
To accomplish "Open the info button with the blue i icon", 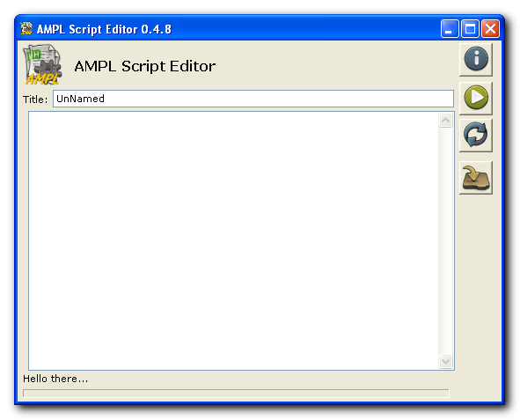I will [475, 60].
